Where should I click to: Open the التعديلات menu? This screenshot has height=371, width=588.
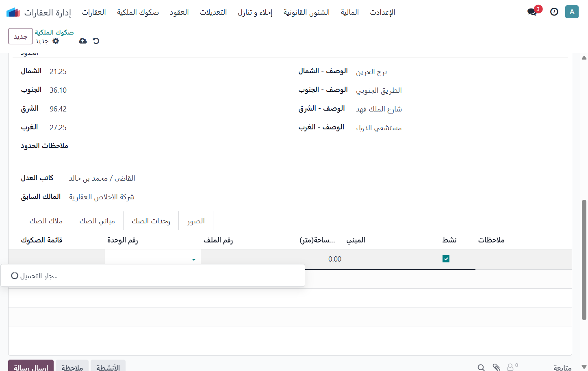coord(213,12)
